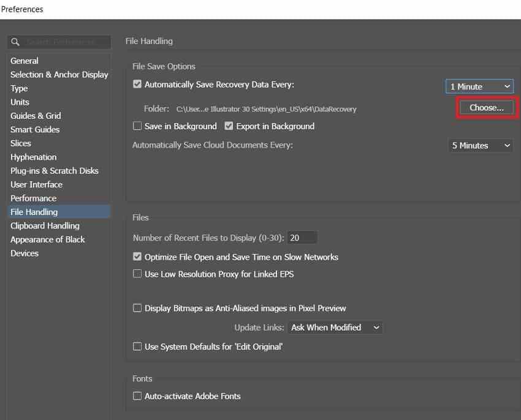Click the DataRecovery folder path text
The width and height of the screenshot is (521, 420).
pos(266,109)
